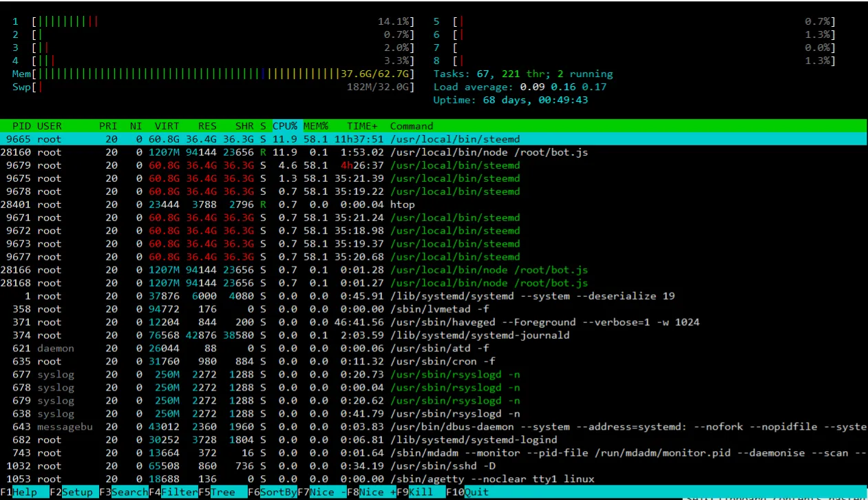Click the Mem usage meter bar
This screenshot has width=868, height=500.
214,74
